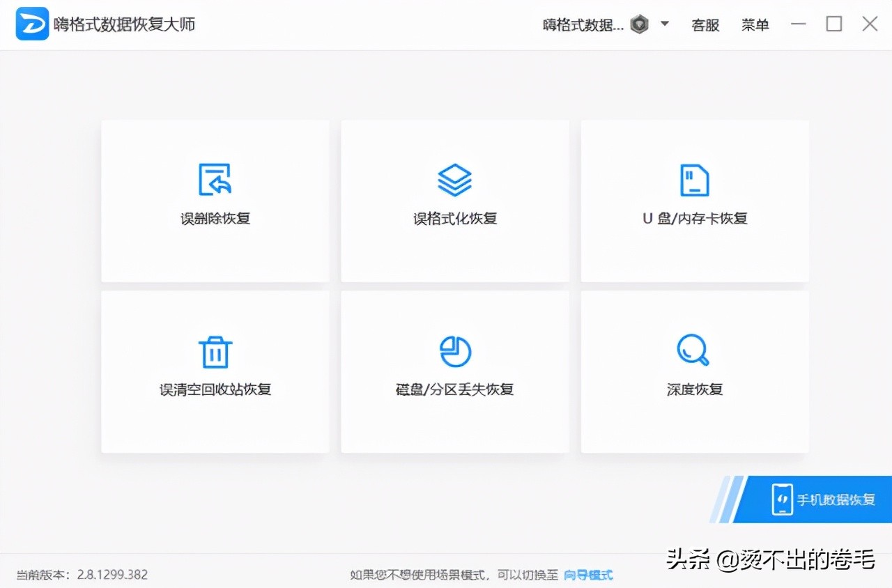Image resolution: width=892 pixels, height=588 pixels.
Task: Open the 客服 menu
Action: pos(705,25)
